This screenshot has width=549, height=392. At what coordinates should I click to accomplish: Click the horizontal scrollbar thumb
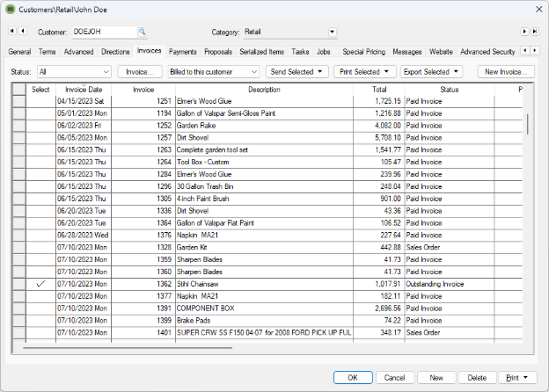(x=128, y=348)
